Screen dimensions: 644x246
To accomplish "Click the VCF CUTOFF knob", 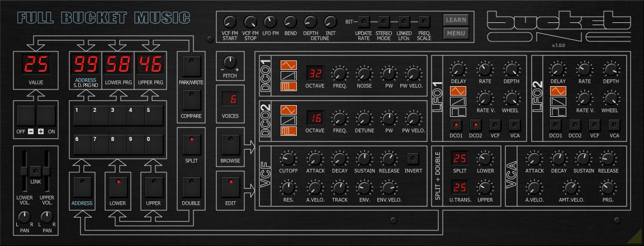I will (288, 159).
